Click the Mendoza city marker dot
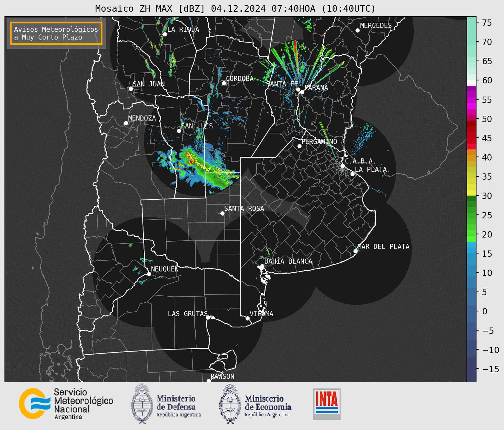504x430 pixels. [x=126, y=123]
